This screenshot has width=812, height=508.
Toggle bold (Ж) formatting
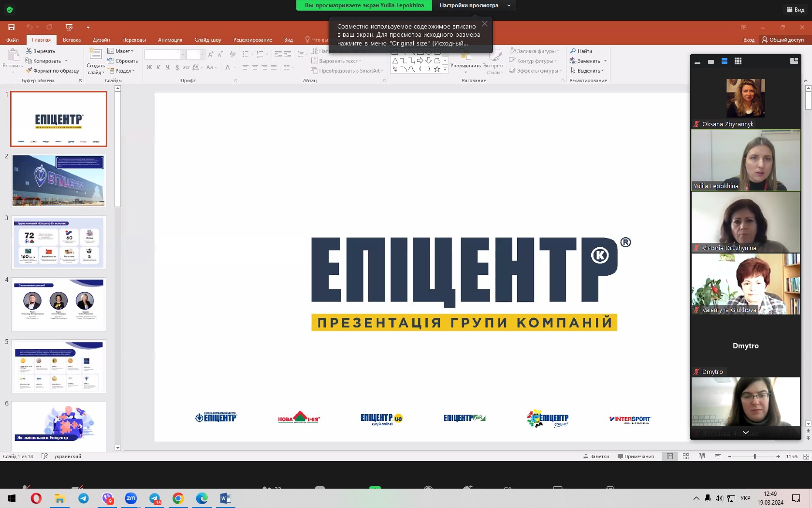point(149,67)
